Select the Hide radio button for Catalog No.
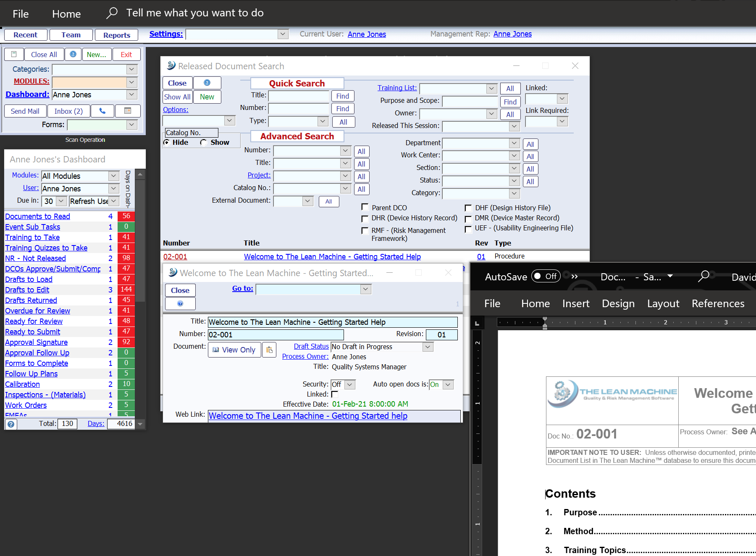The width and height of the screenshot is (756, 556). tap(167, 142)
